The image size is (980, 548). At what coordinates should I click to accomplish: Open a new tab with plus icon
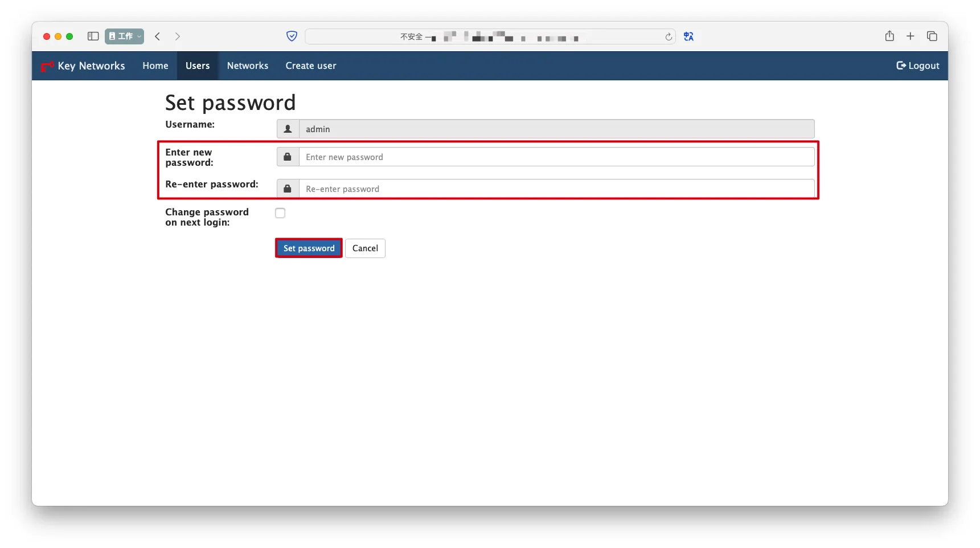(x=910, y=36)
